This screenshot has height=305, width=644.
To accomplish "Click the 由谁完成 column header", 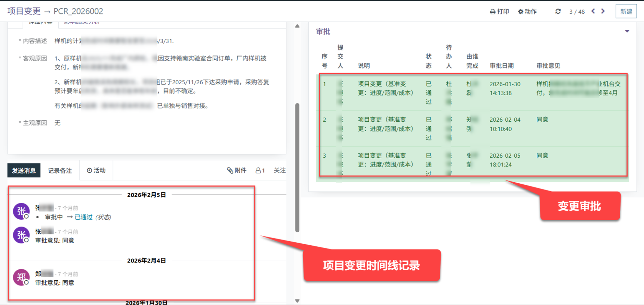I will click(x=472, y=61).
